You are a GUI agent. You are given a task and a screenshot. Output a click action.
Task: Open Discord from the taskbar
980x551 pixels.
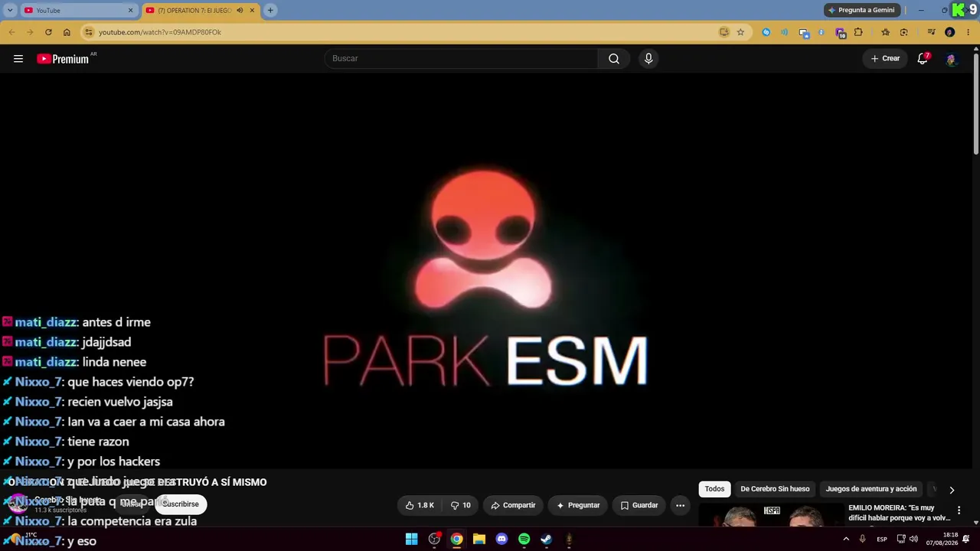click(501, 540)
